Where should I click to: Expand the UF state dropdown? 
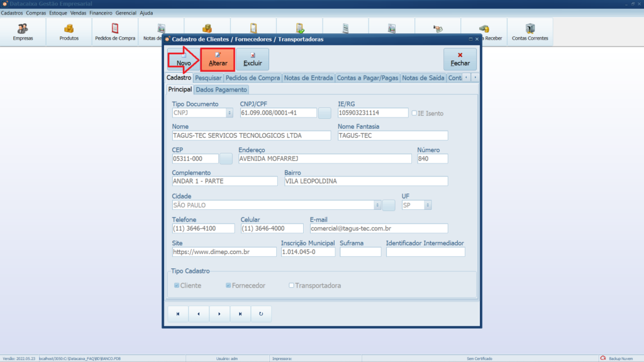pyautogui.click(x=428, y=205)
